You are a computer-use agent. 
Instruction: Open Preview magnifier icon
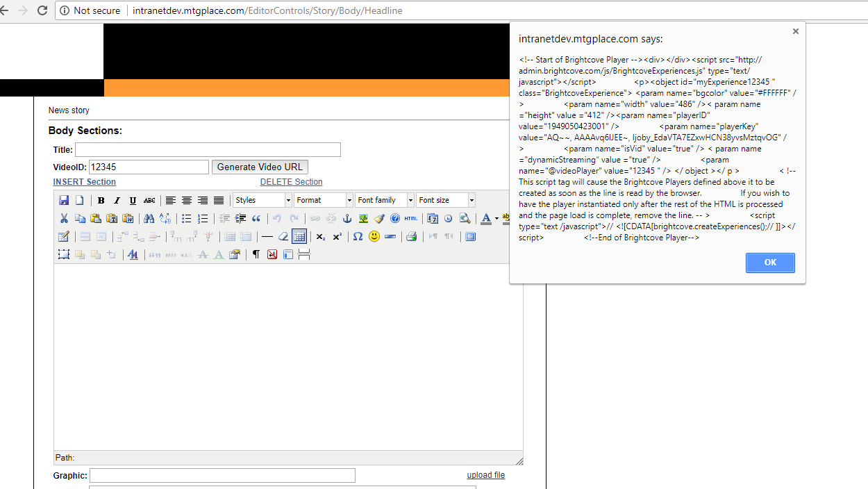pos(465,218)
